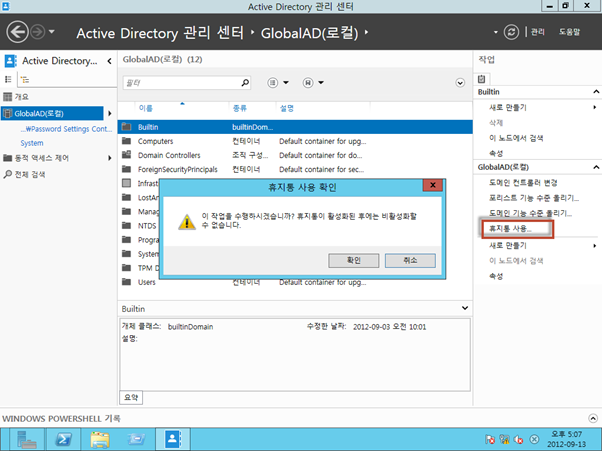Click the Computers folder icon
Image resolution: width=602 pixels, height=451 pixels.
[126, 141]
